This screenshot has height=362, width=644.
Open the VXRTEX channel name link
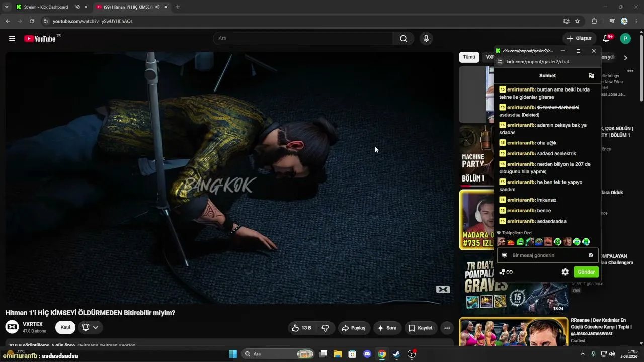pyautogui.click(x=33, y=324)
